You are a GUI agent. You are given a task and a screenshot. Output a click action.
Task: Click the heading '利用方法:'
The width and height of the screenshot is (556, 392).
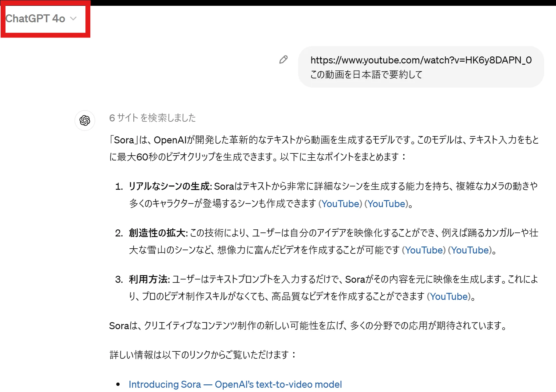pos(150,279)
